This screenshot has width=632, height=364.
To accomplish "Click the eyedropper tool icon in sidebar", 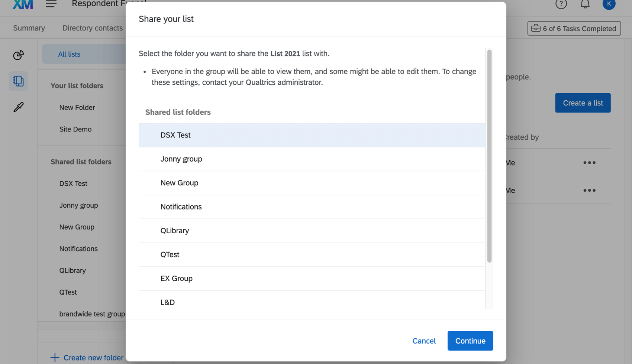I will 18,107.
